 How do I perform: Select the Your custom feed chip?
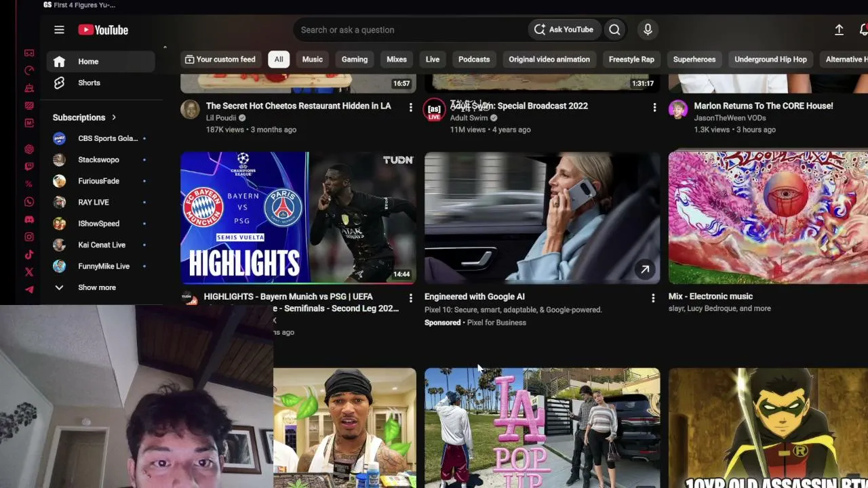point(220,60)
